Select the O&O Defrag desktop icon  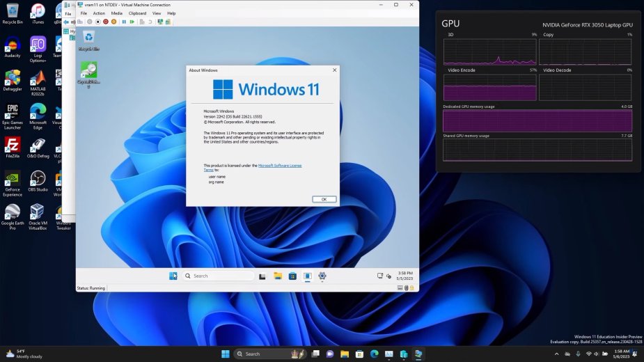click(38, 148)
